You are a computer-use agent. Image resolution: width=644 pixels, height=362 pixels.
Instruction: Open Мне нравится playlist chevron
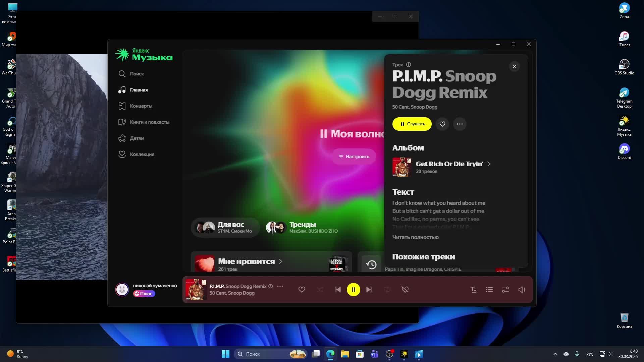[281, 261]
